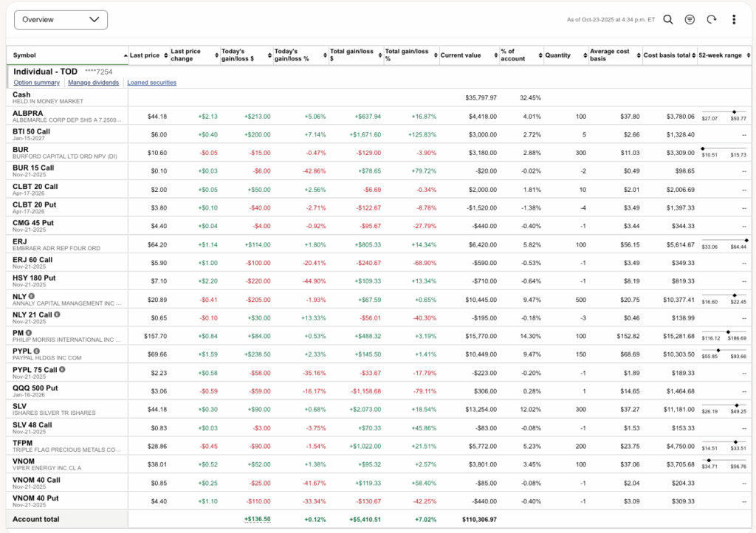This screenshot has height=533, width=756.
Task: Click the filter positions icon
Action: [x=690, y=20]
